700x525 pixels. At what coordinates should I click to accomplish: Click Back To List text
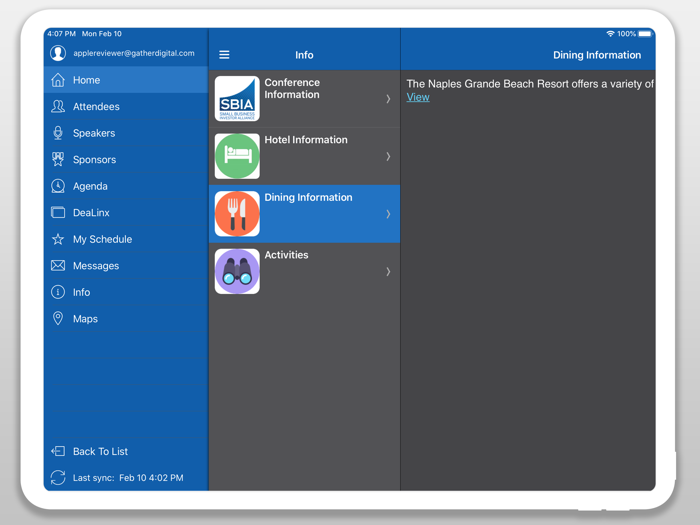100,451
